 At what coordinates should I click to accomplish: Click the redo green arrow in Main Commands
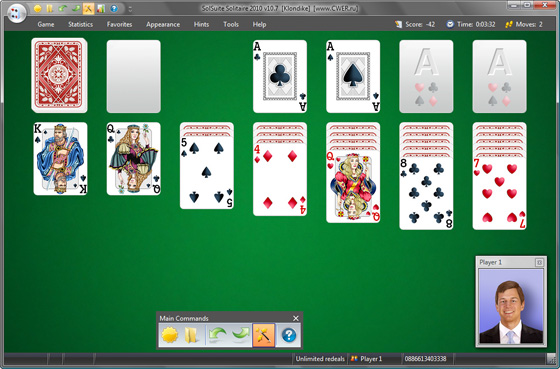coord(240,335)
